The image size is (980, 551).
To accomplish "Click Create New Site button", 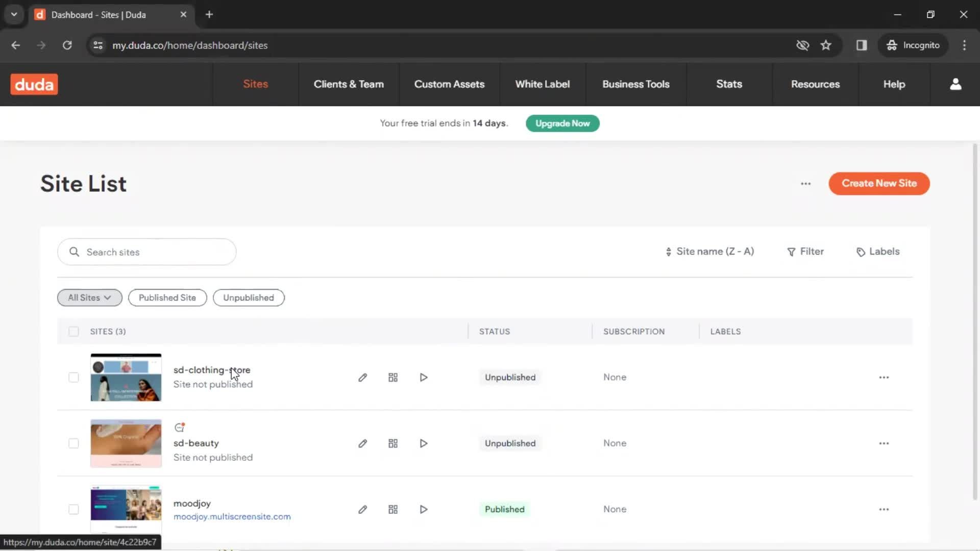I will coord(879,184).
